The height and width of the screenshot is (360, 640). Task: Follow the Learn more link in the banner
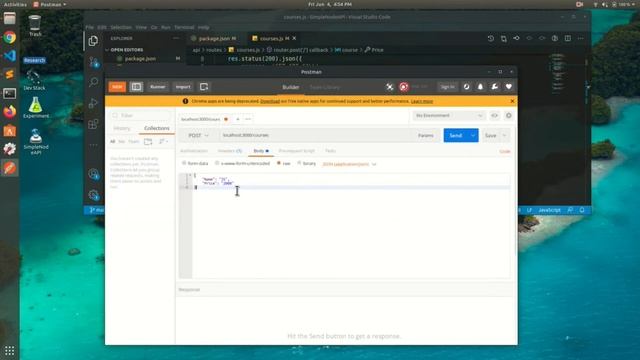(x=422, y=101)
